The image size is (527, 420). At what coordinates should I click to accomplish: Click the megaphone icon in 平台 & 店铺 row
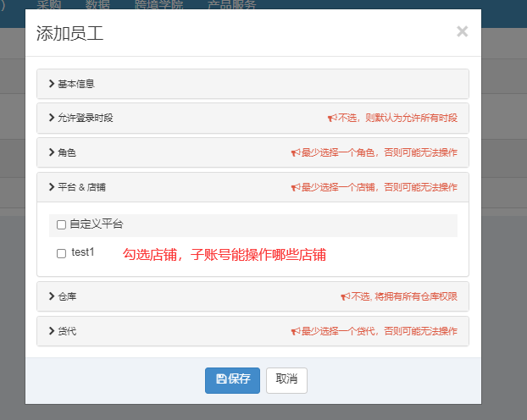[x=296, y=187]
